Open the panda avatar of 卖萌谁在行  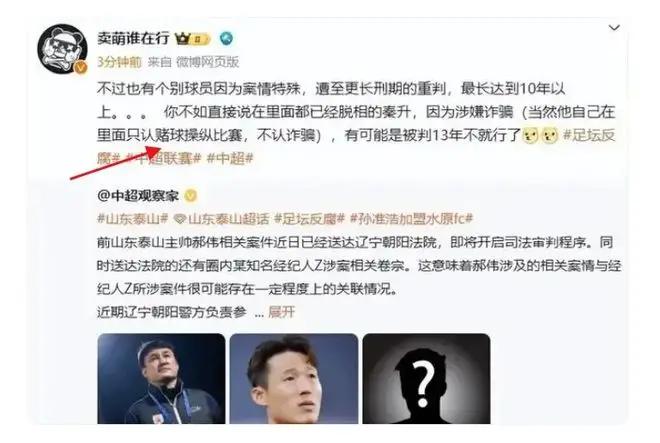point(62,48)
